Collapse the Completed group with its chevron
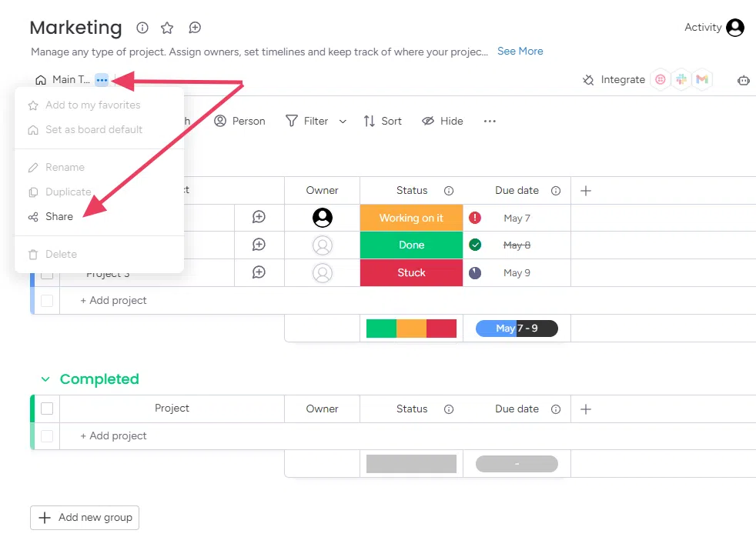This screenshot has height=547, width=756. pos(45,379)
